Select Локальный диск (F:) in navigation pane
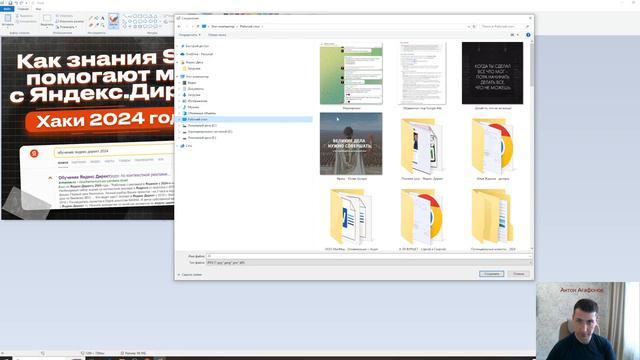Screen dimensions: 640x360 (199, 138)
